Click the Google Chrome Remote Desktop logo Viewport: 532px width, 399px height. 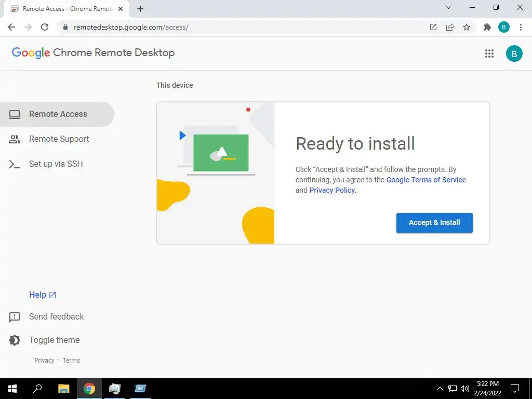(x=94, y=53)
